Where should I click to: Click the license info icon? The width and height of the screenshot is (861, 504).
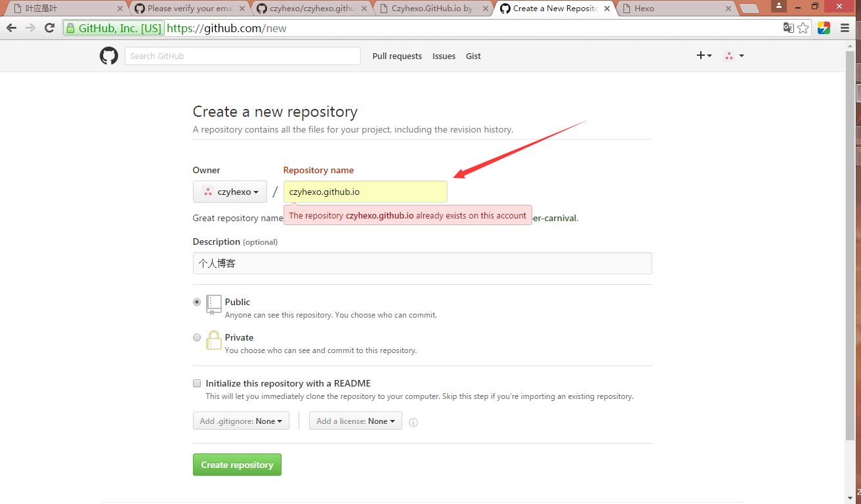coord(413,423)
